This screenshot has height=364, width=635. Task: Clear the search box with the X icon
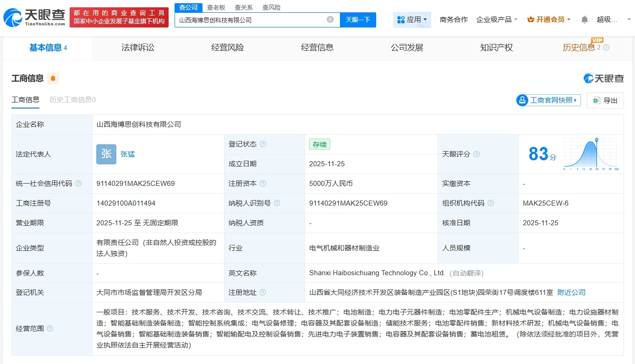click(330, 19)
